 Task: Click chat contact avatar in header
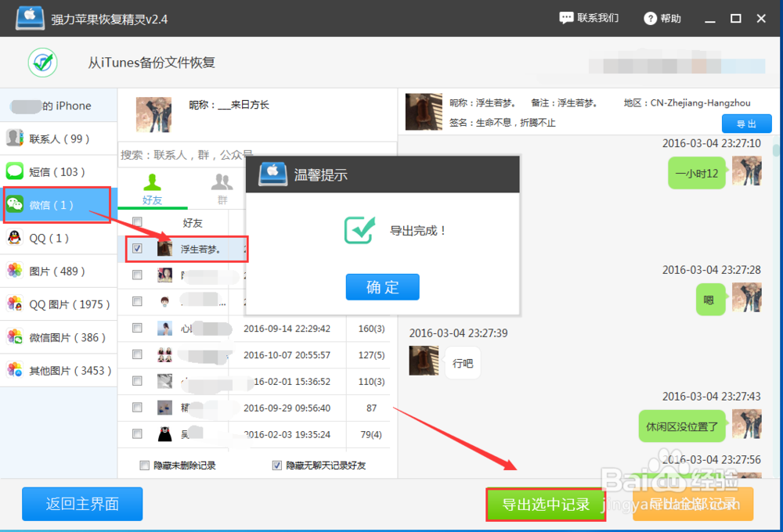point(424,111)
